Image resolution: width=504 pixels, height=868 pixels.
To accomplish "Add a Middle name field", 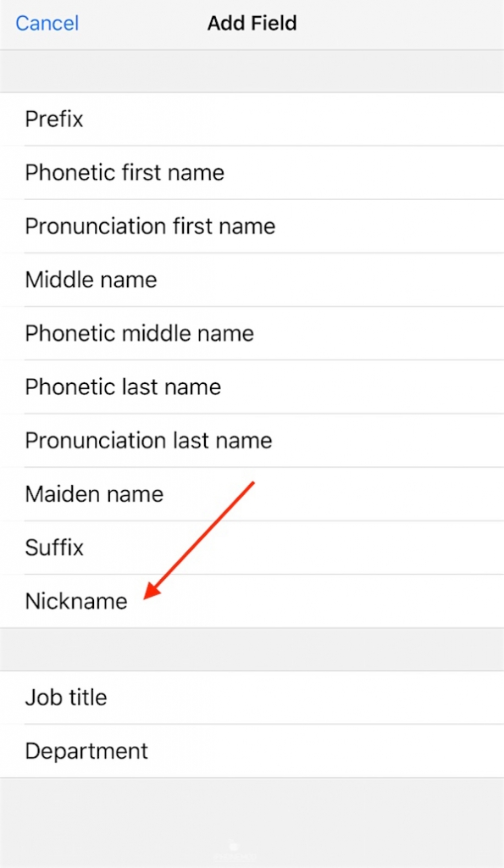I will (252, 280).
